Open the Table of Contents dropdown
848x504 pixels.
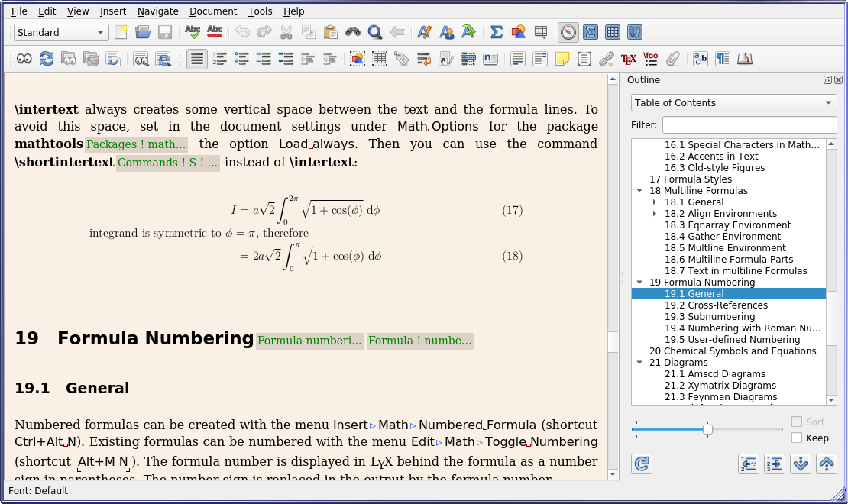pyautogui.click(x=733, y=103)
